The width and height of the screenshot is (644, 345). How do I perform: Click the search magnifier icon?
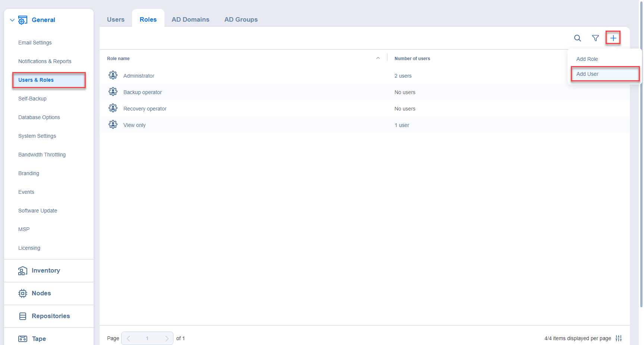pos(577,38)
